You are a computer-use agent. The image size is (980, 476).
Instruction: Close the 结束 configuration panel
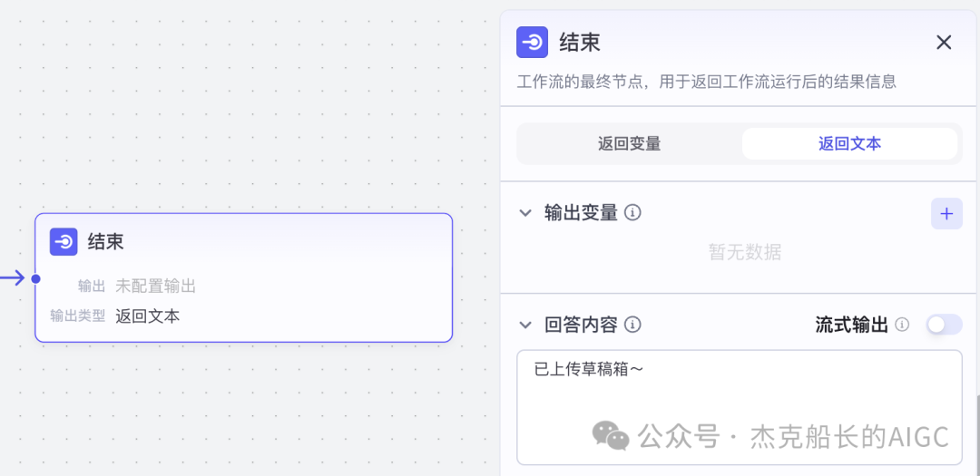click(x=944, y=42)
